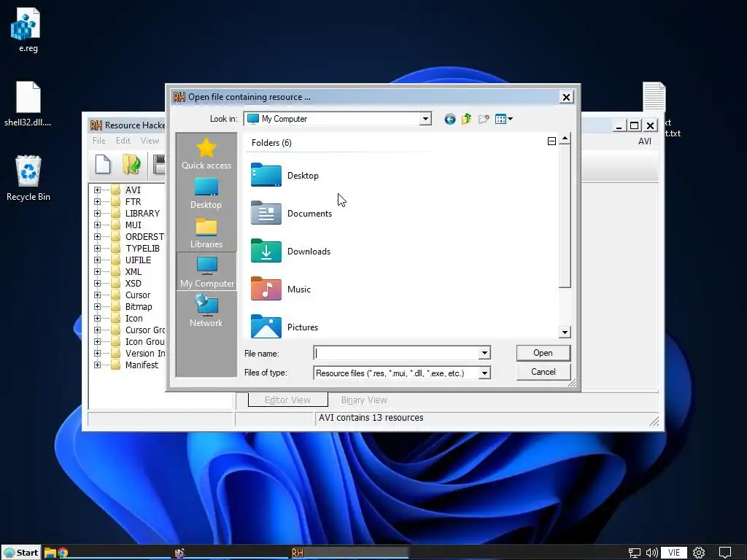Click the network icon in the system tray

(634, 553)
